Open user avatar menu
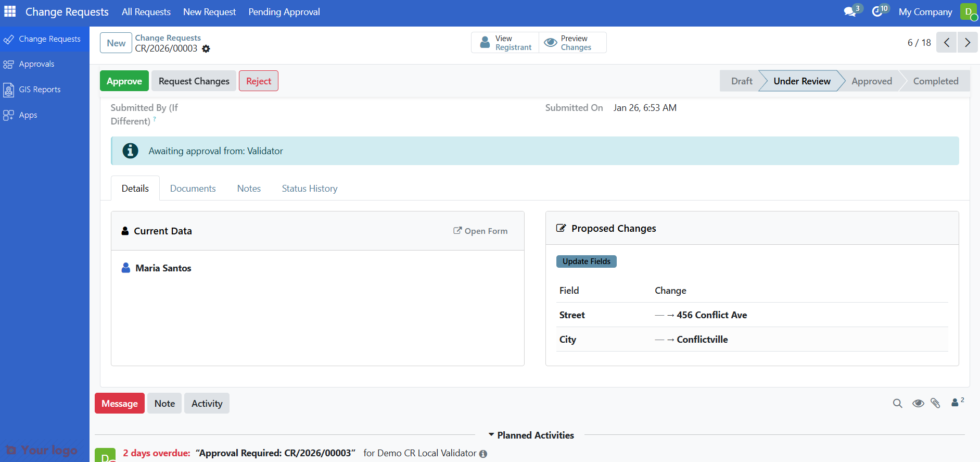The width and height of the screenshot is (980, 462). tap(969, 12)
